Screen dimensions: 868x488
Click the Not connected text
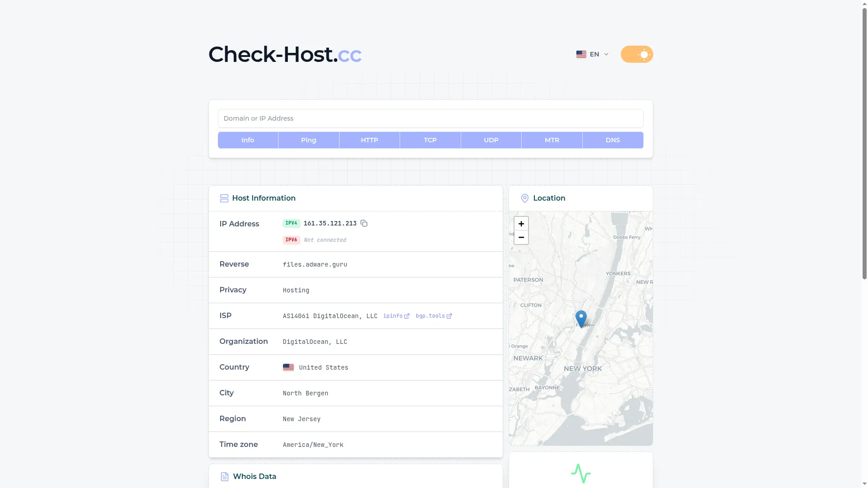pos(325,240)
